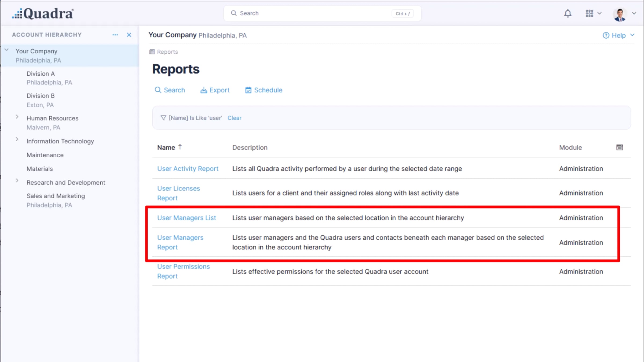Open the User Managers List

click(x=186, y=218)
